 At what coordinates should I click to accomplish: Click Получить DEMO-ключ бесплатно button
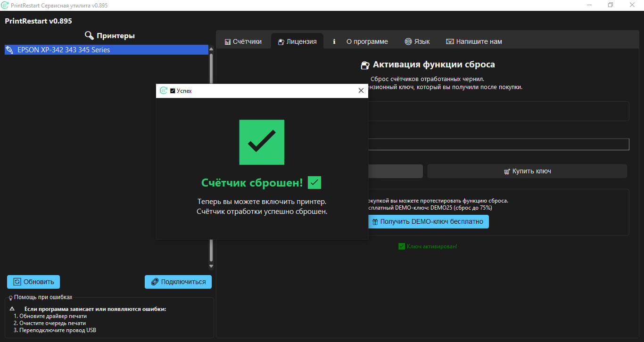click(428, 221)
